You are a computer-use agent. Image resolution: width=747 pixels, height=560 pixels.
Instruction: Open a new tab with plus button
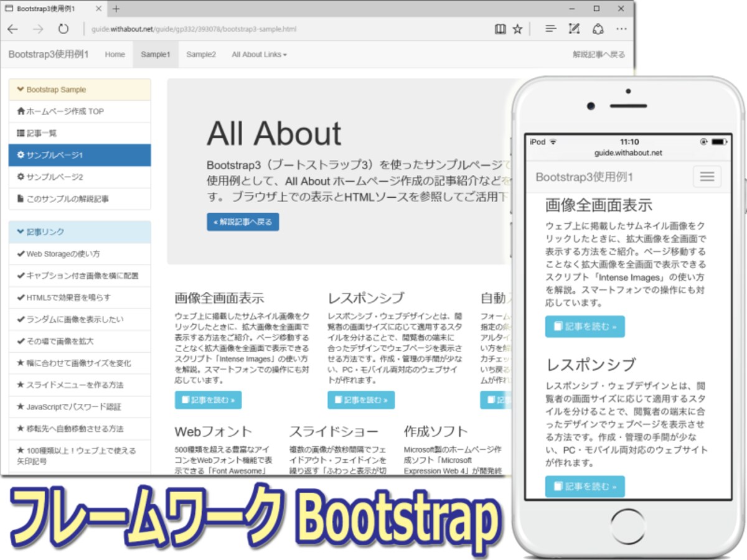116,9
